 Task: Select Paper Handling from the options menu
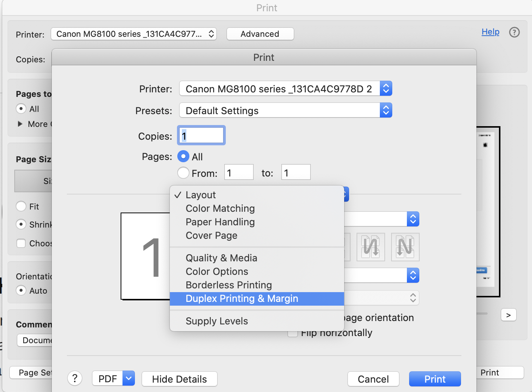220,222
